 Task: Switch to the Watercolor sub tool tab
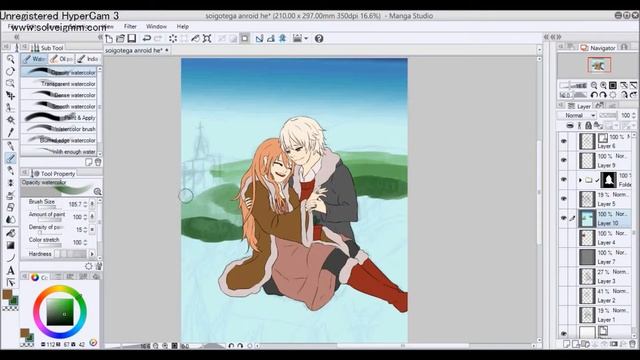34,59
